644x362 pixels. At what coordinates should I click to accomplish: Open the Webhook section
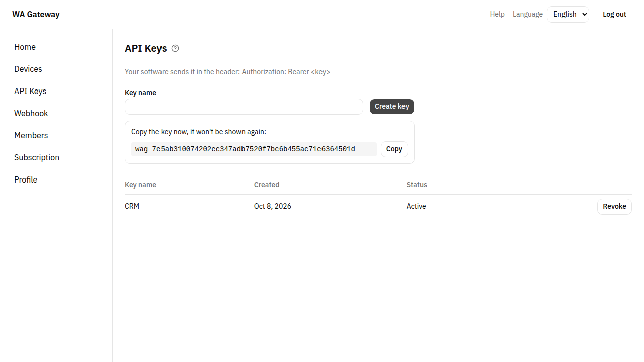[31, 113]
